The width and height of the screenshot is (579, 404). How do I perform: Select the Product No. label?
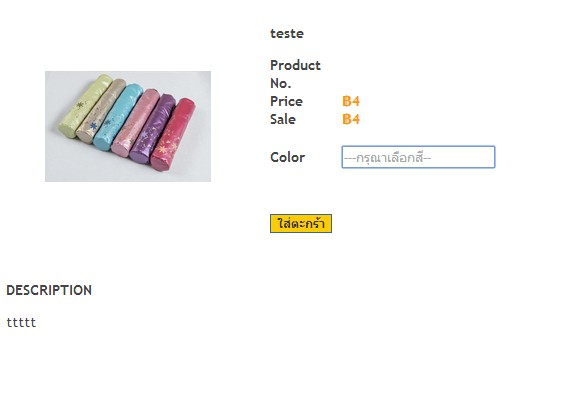(295, 74)
